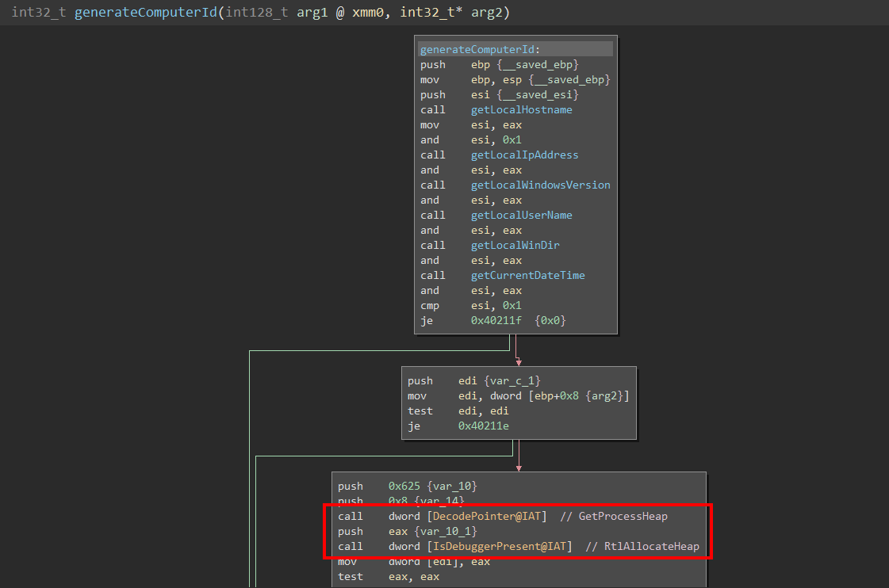Screen dimensions: 889x588
Task: Select the 'mov esi, eax' instruction
Action: (x=470, y=124)
